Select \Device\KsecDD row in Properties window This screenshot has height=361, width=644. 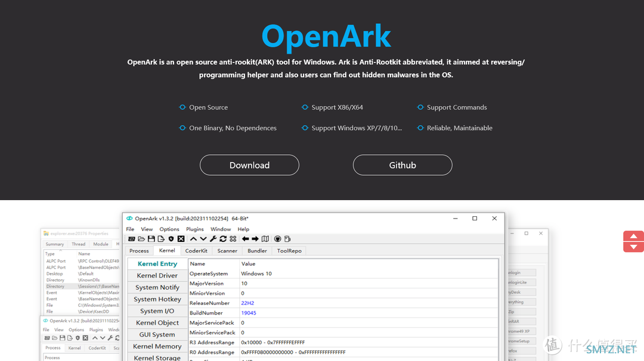[81, 312]
